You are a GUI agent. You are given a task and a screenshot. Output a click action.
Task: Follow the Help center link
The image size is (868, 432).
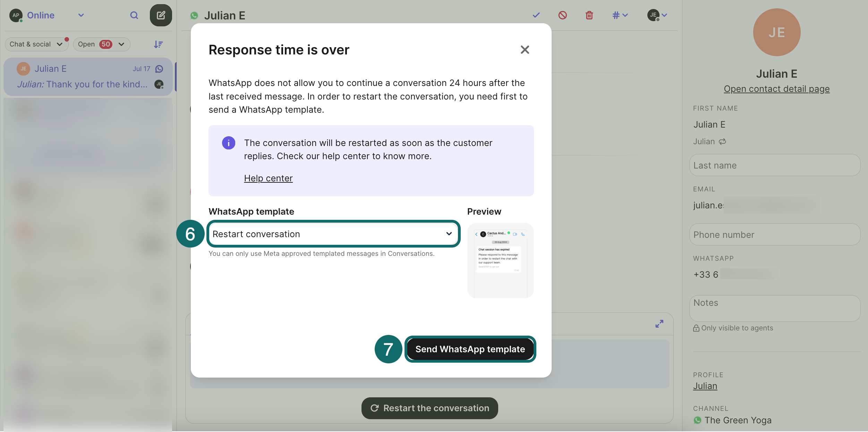[268, 178]
